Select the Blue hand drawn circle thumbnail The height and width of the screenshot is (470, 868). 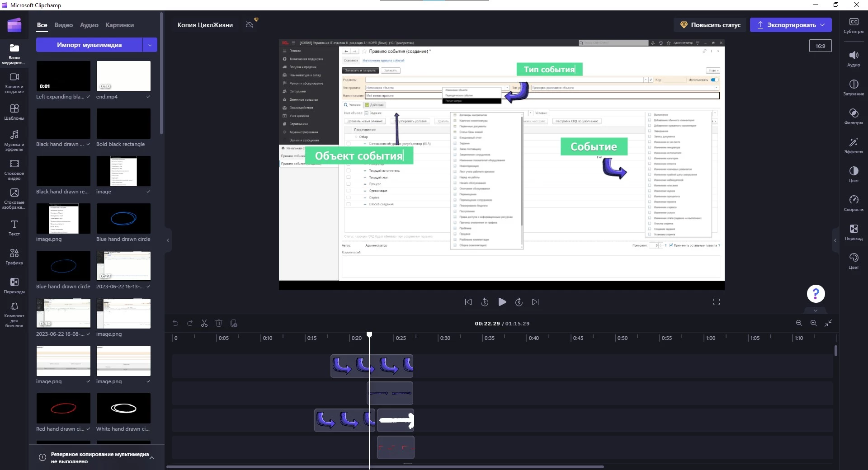(123, 219)
